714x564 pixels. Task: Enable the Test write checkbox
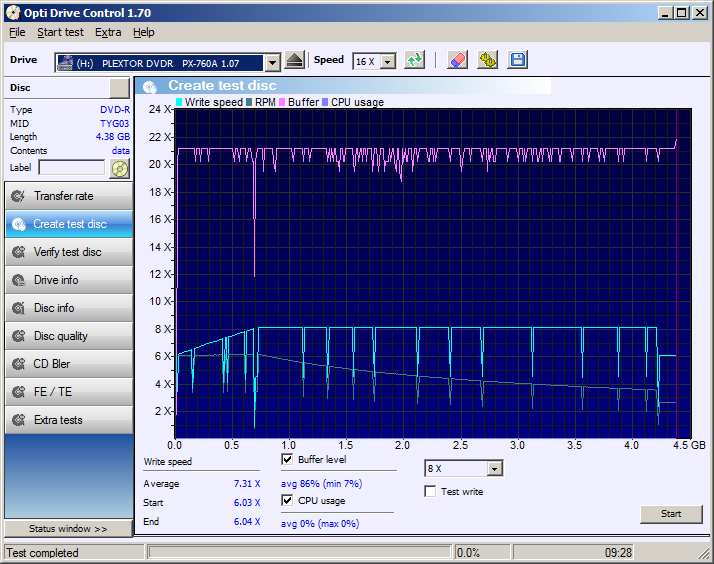tap(430, 492)
